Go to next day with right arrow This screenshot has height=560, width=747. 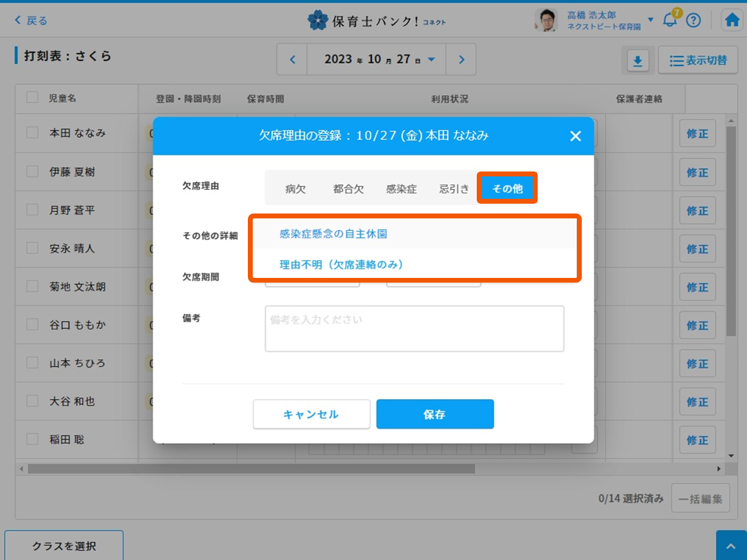[x=461, y=59]
